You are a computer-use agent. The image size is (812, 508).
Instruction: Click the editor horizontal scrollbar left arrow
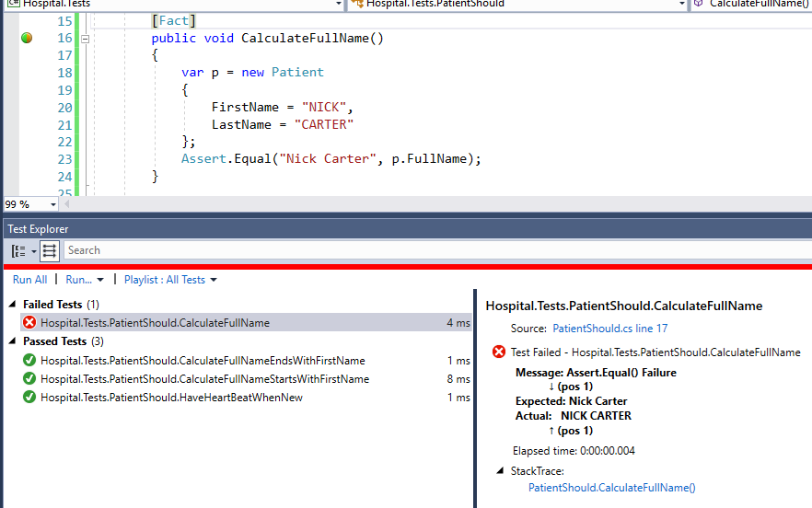click(x=66, y=204)
